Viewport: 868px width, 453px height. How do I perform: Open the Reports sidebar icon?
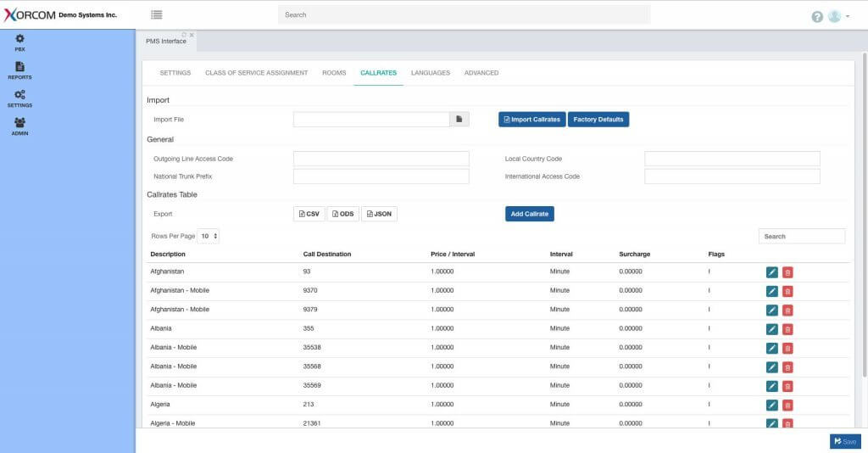pos(19,70)
